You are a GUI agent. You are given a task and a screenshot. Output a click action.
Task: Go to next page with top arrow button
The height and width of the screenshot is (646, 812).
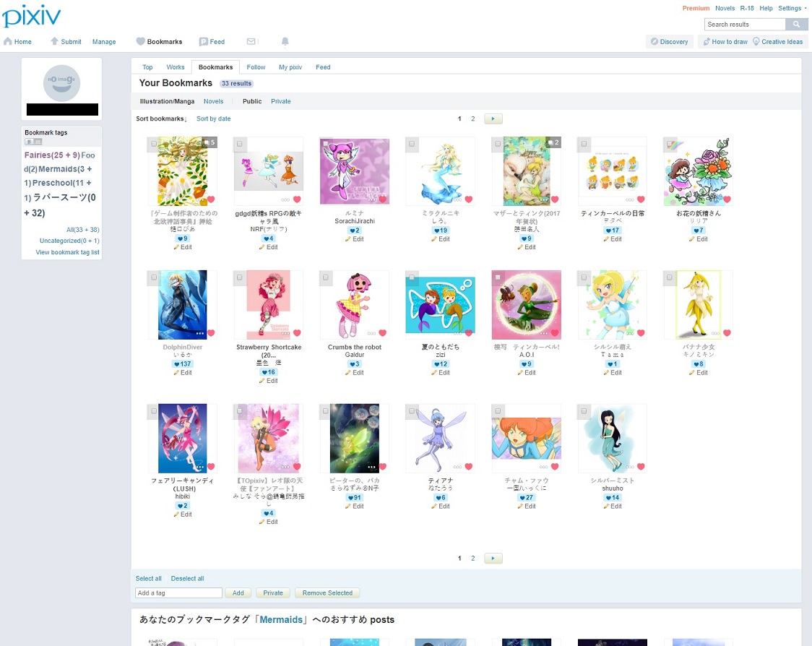coord(493,119)
